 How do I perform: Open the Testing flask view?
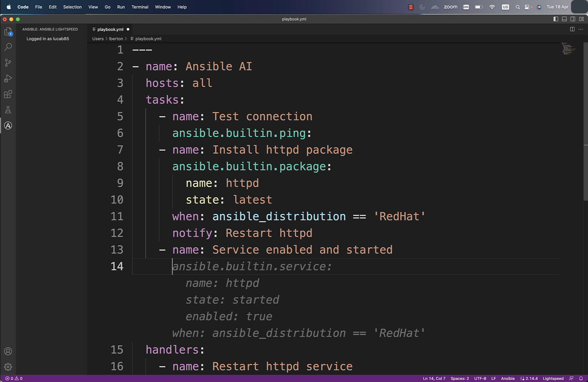tap(8, 110)
